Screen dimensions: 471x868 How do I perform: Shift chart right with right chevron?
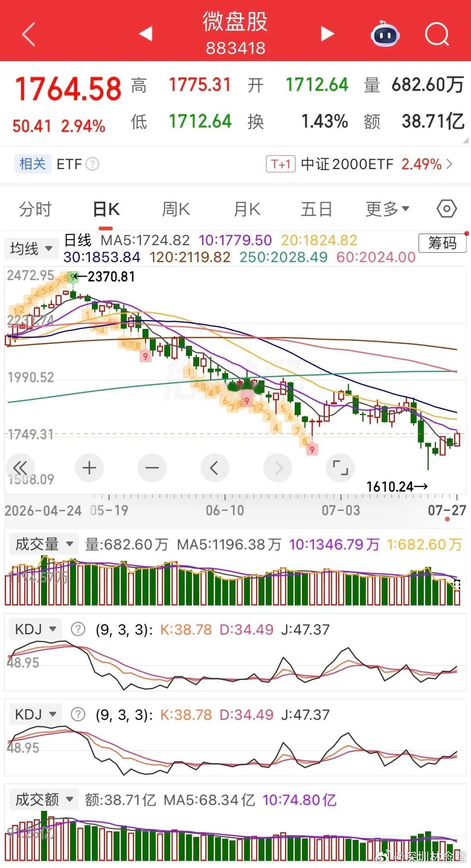pyautogui.click(x=278, y=467)
